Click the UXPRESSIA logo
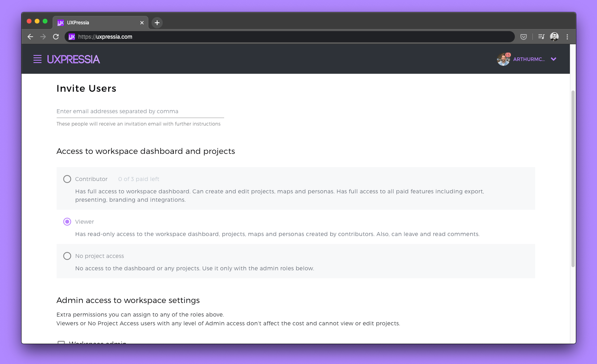Viewport: 597px width, 364px height. pyautogui.click(x=73, y=59)
